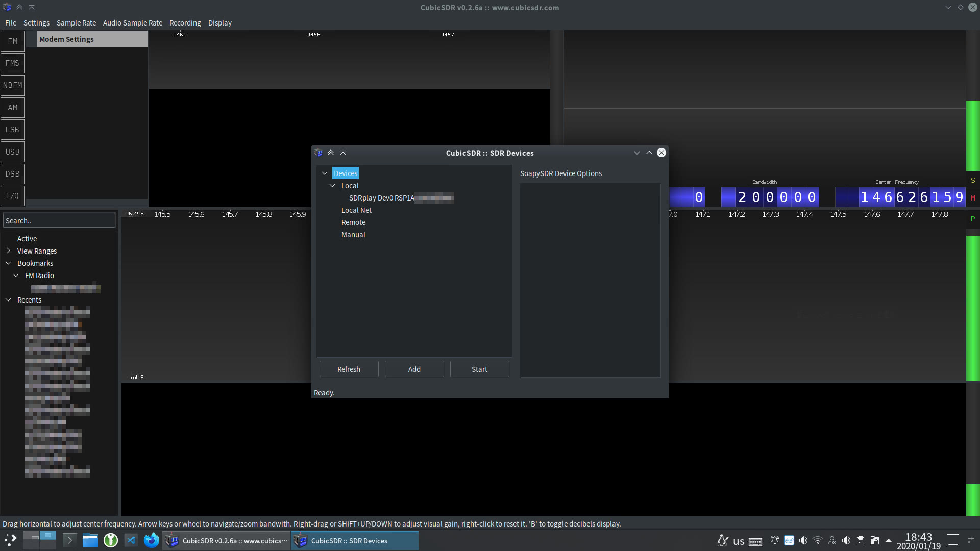Choose the I/Q raw mode button
This screenshot has height=551, width=980.
pos(13,196)
